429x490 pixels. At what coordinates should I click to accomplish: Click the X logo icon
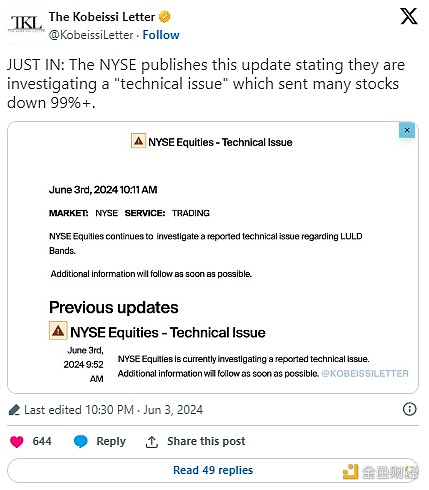[x=409, y=16]
